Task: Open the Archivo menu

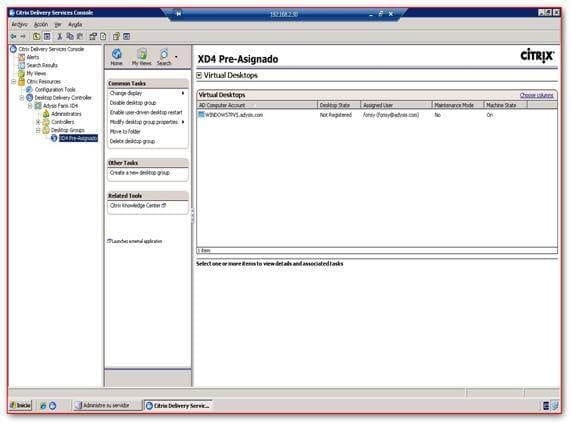Action: tap(19, 24)
